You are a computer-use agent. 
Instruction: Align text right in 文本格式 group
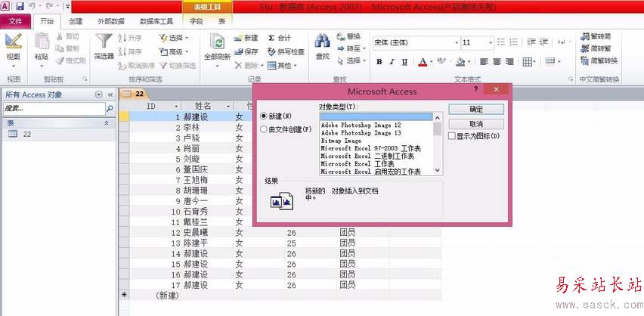click(x=509, y=62)
